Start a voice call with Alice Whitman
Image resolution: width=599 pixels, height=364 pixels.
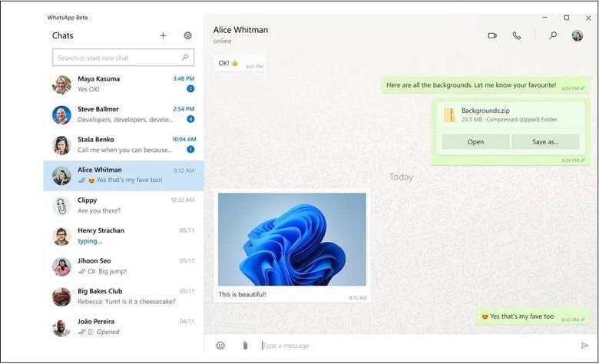517,35
